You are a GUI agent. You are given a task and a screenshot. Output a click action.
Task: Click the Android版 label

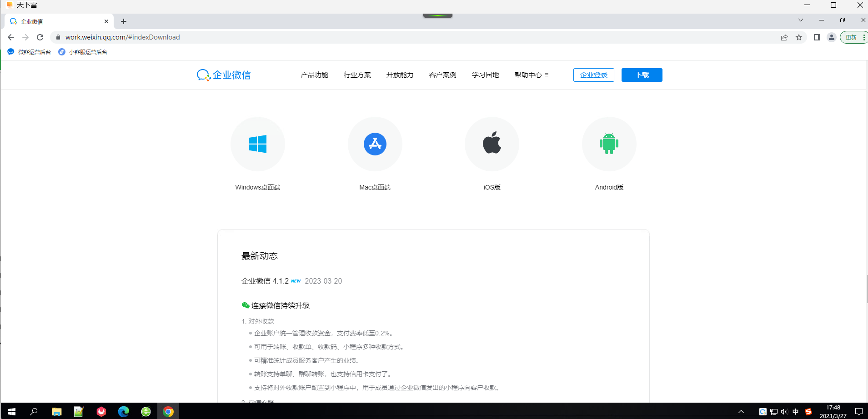pos(609,187)
